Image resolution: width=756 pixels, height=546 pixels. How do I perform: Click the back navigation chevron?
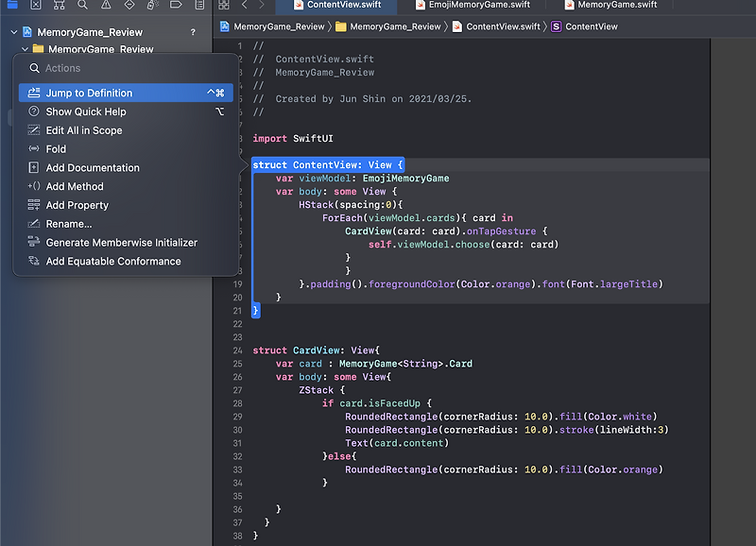tap(244, 7)
